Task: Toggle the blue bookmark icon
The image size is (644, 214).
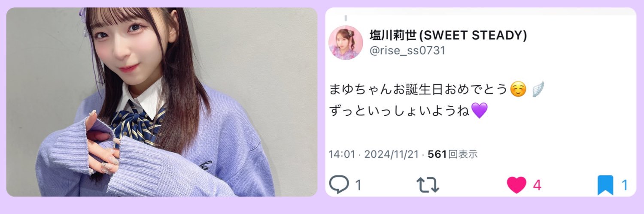Action: [605, 185]
